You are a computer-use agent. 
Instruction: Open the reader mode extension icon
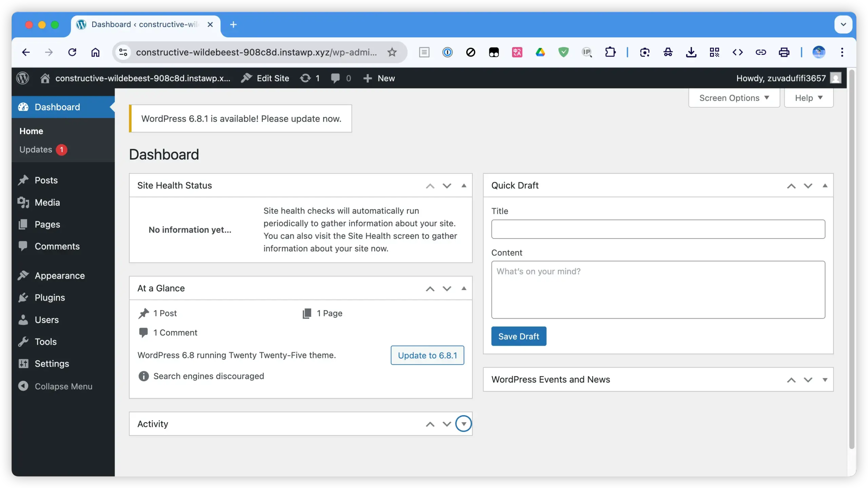424,52
